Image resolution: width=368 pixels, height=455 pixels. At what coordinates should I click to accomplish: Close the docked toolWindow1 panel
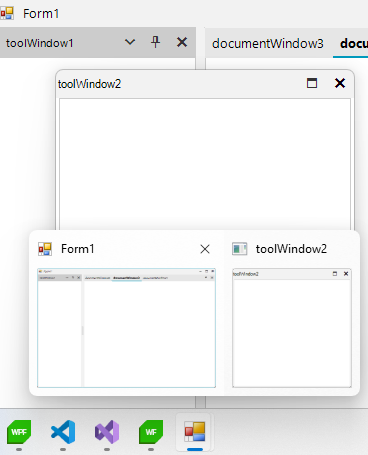(182, 42)
